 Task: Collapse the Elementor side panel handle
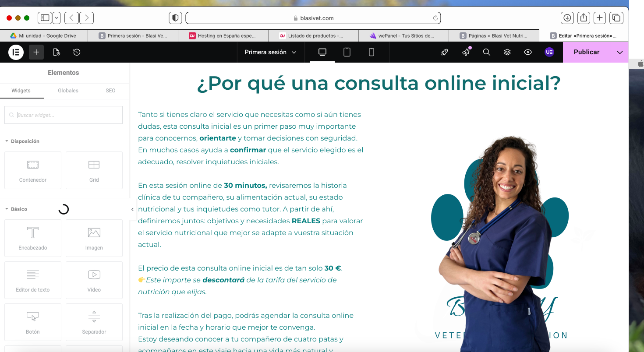point(132,209)
